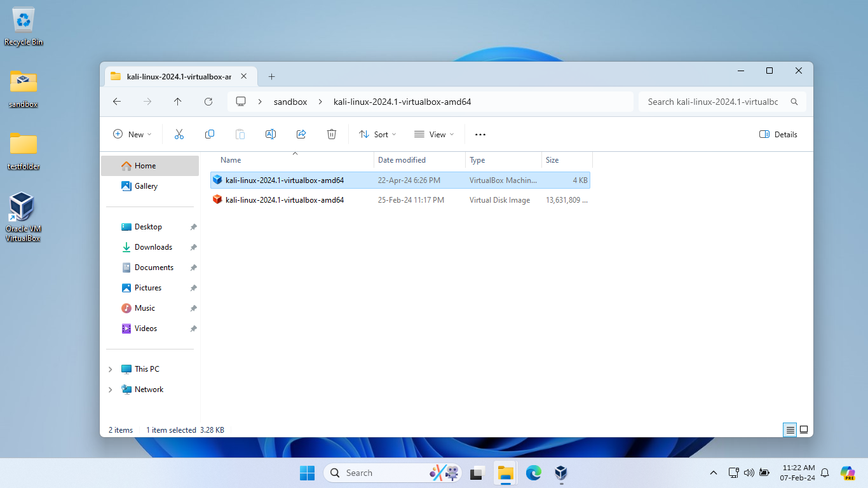Open Pictures quick access folder
The width and height of the screenshot is (868, 488).
pos(150,288)
